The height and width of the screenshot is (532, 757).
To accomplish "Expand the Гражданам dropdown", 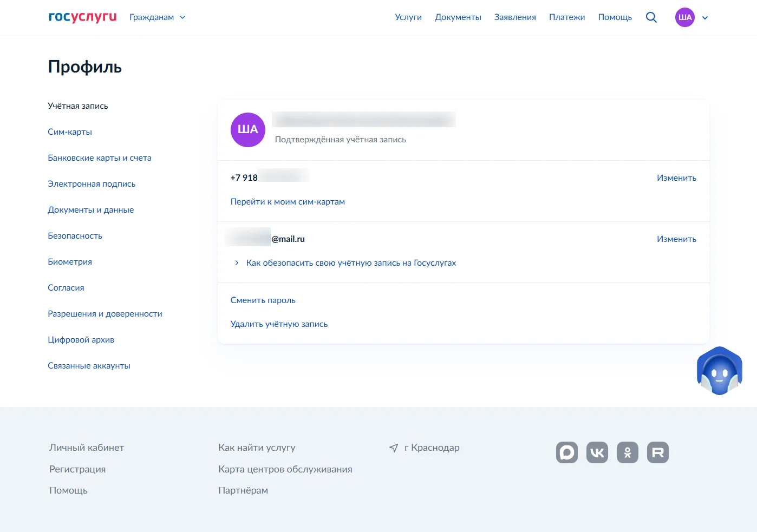I will pyautogui.click(x=157, y=17).
